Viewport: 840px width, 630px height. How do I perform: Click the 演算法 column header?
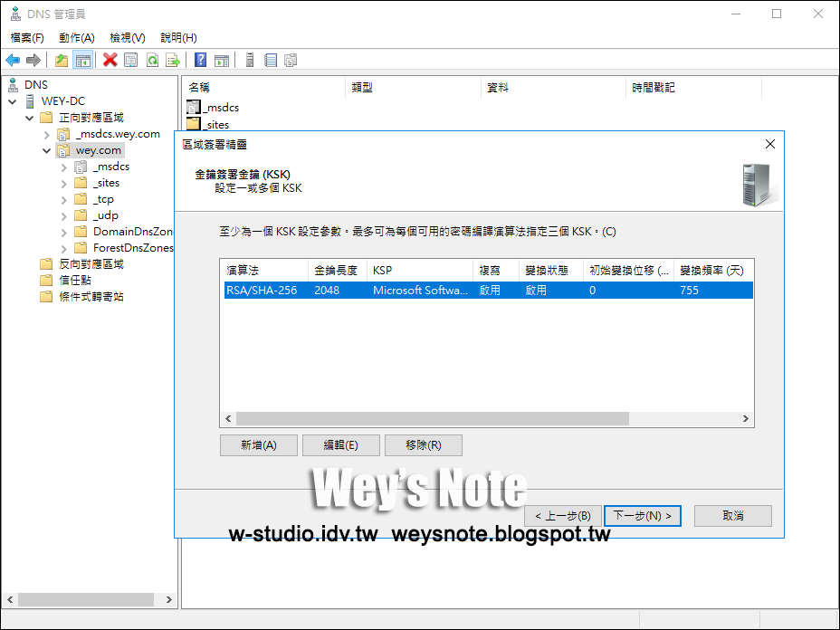coord(264,271)
